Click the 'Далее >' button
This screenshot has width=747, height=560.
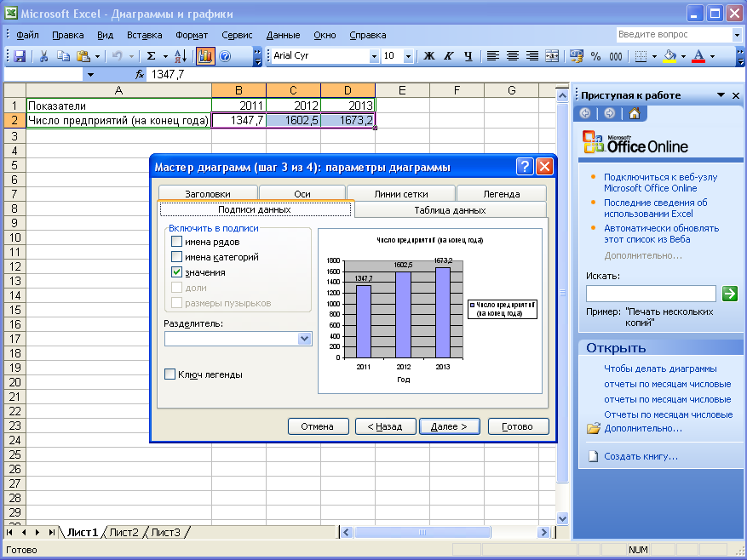(449, 426)
